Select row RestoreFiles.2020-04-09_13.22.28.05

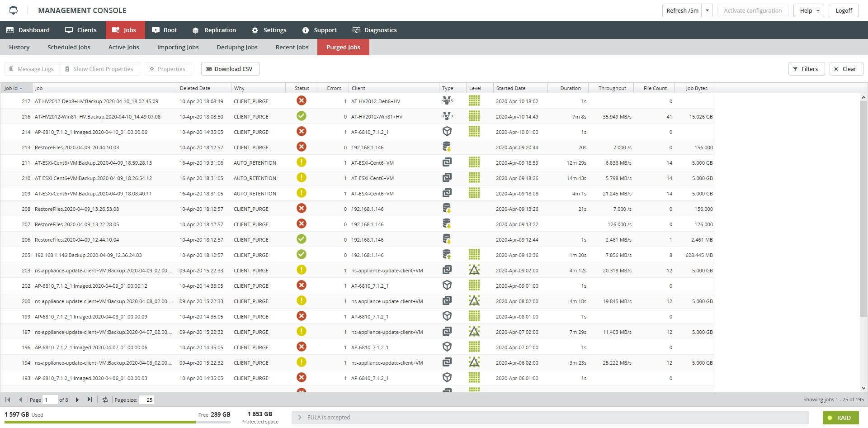pyautogui.click(x=358, y=224)
